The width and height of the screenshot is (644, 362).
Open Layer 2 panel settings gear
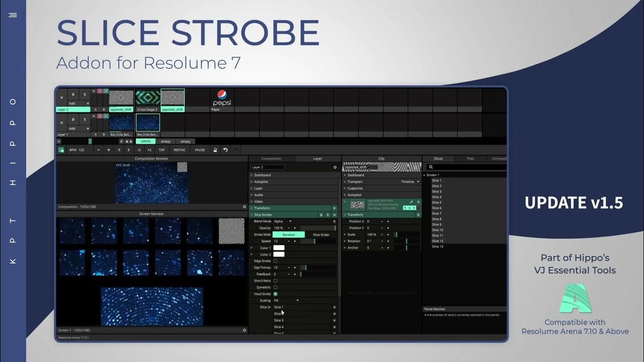coord(335,167)
